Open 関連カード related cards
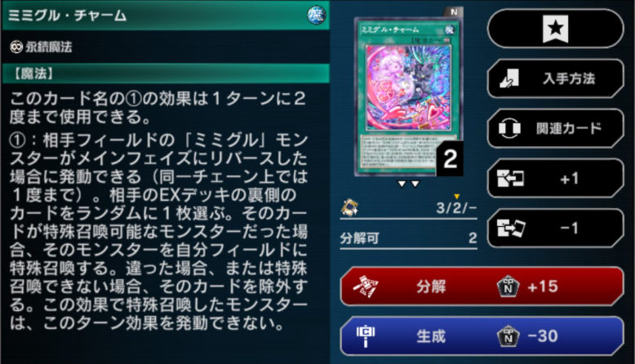This screenshot has width=635, height=364. [x=555, y=128]
